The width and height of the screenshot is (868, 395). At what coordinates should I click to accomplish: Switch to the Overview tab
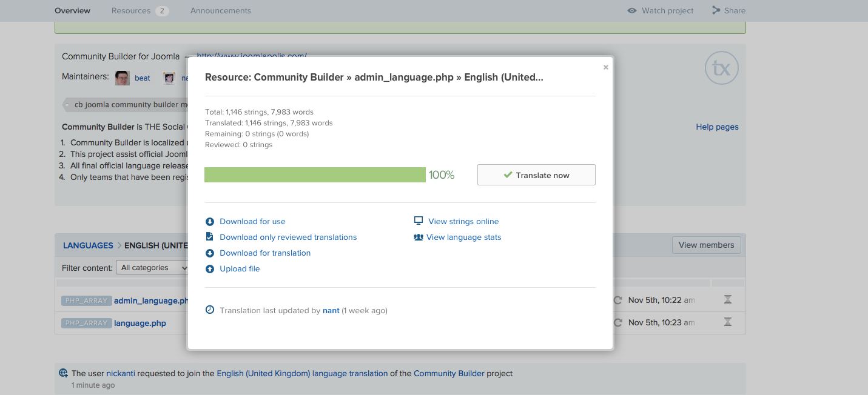click(72, 10)
